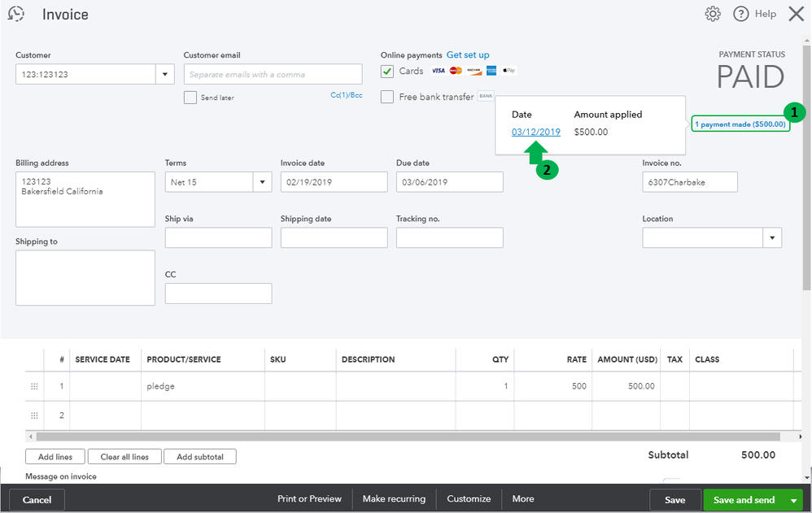Check the Send later checkbox

pos(190,98)
